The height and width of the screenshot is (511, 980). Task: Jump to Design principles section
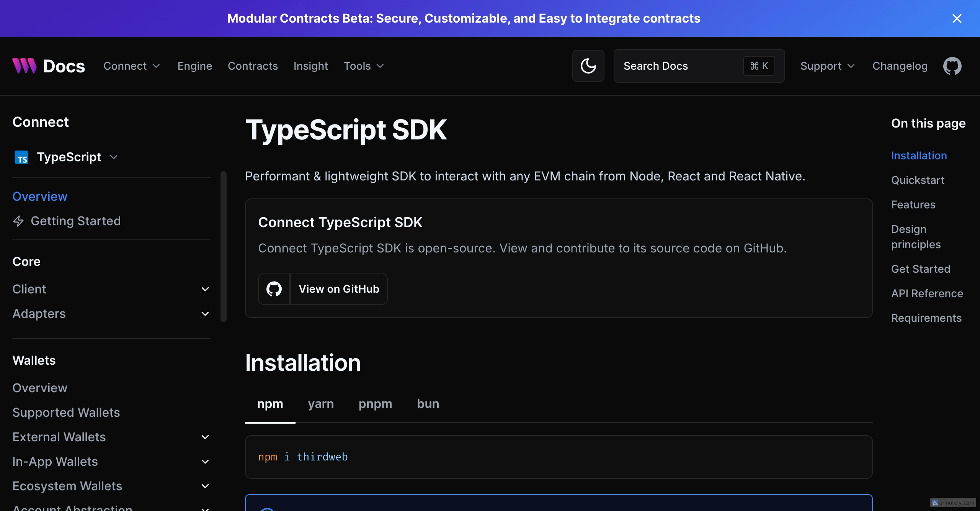tap(916, 237)
